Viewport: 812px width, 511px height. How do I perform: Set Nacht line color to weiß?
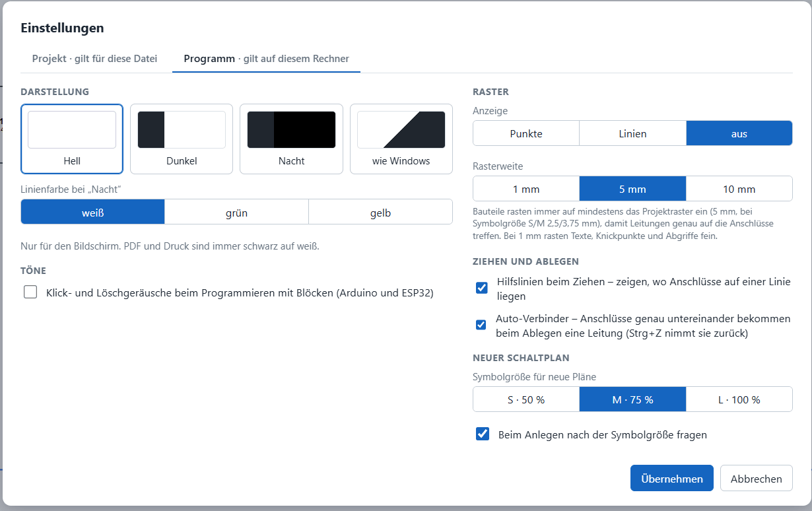tap(93, 212)
